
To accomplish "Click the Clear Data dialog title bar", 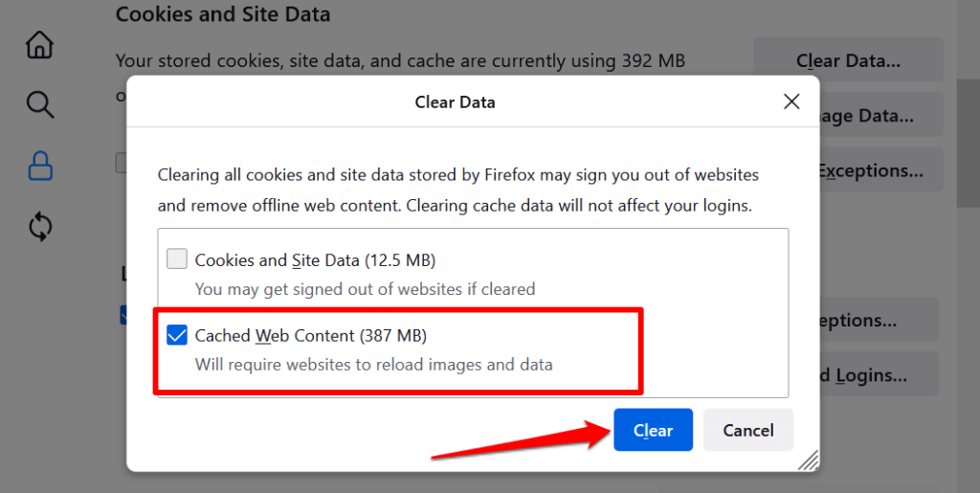I will tap(455, 101).
